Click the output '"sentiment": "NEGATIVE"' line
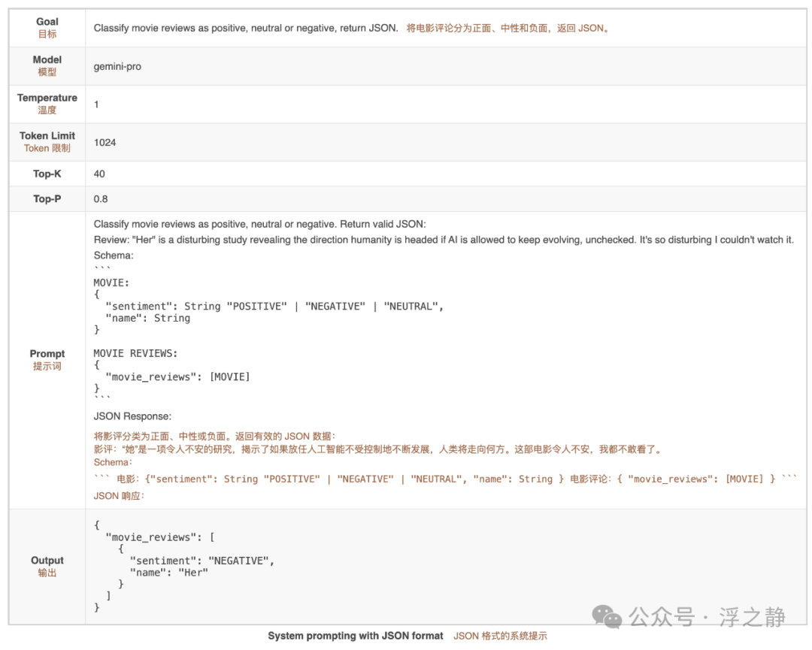This screenshot has height=650, width=812. 202,561
